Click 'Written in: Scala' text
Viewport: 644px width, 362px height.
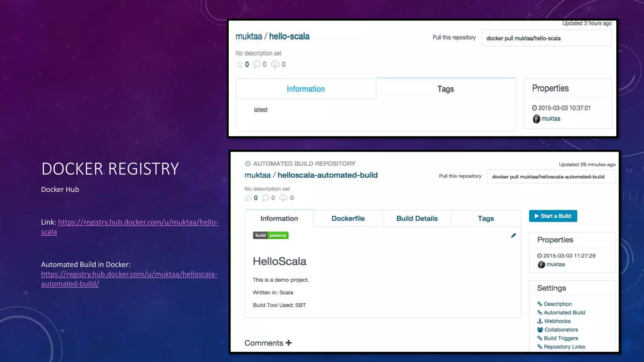click(x=273, y=293)
